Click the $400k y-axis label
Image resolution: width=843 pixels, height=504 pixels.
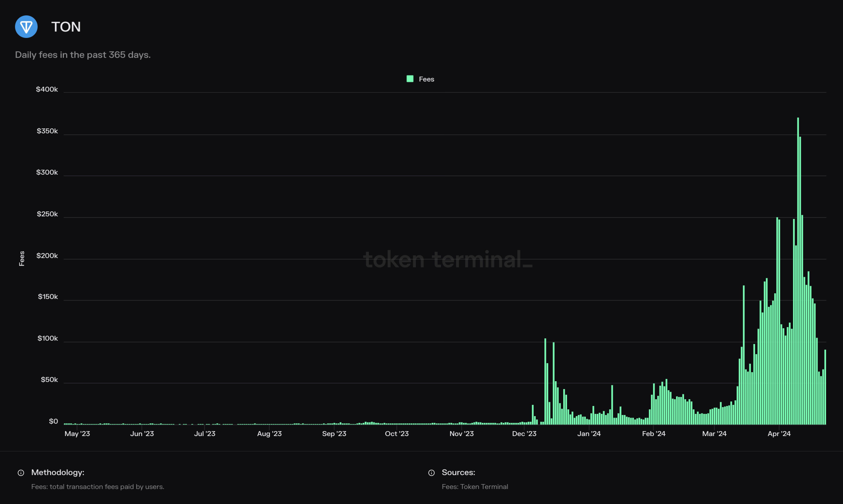tap(47, 89)
